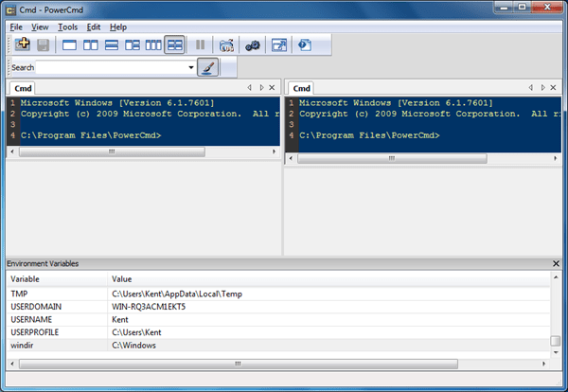Open the Help menu

[118, 27]
